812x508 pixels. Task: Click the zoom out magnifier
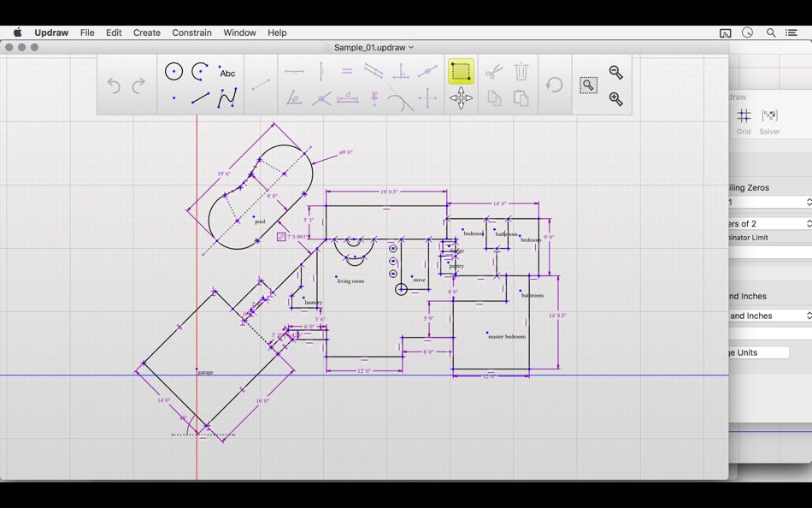615,72
